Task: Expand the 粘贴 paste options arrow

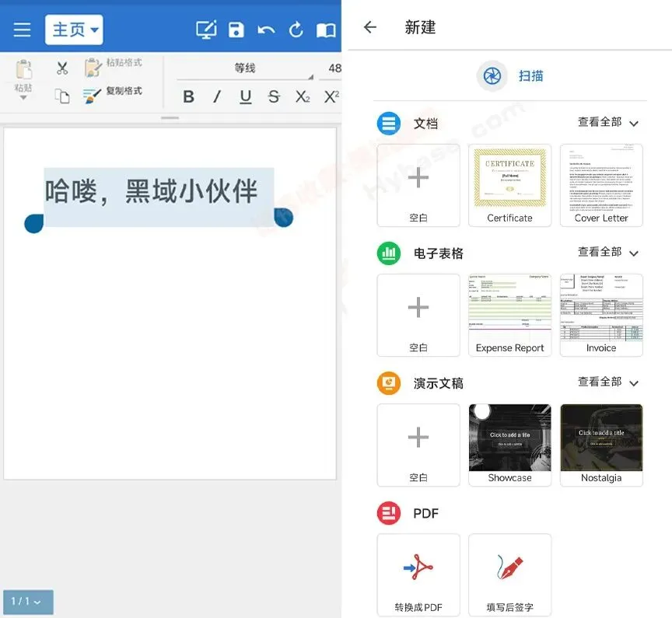Action: [23, 98]
